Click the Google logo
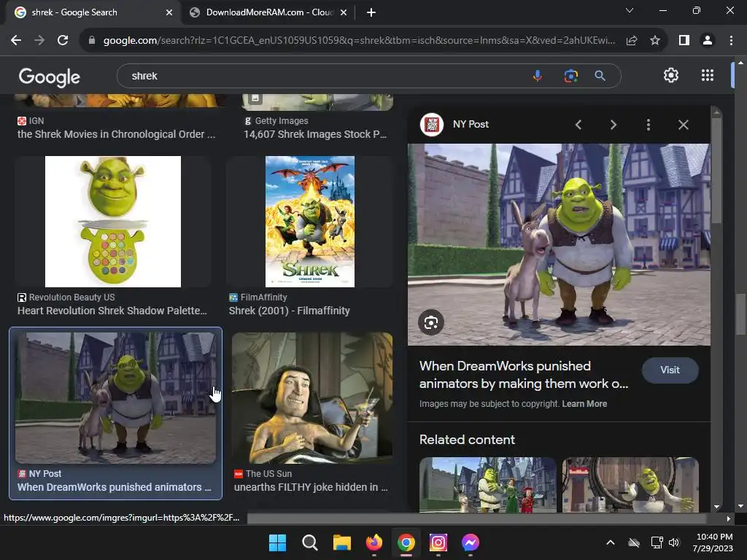Viewport: 747px width, 560px height. pyautogui.click(x=49, y=77)
